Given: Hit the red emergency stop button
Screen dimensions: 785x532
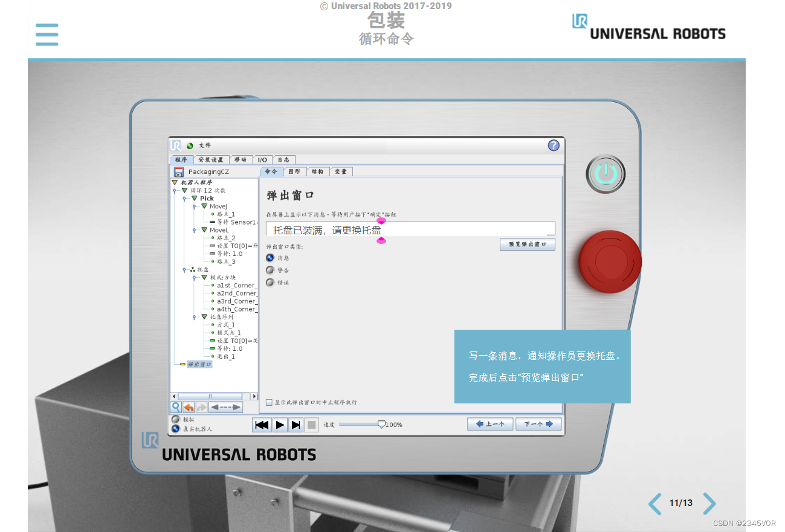Looking at the screenshot, I should 609,261.
